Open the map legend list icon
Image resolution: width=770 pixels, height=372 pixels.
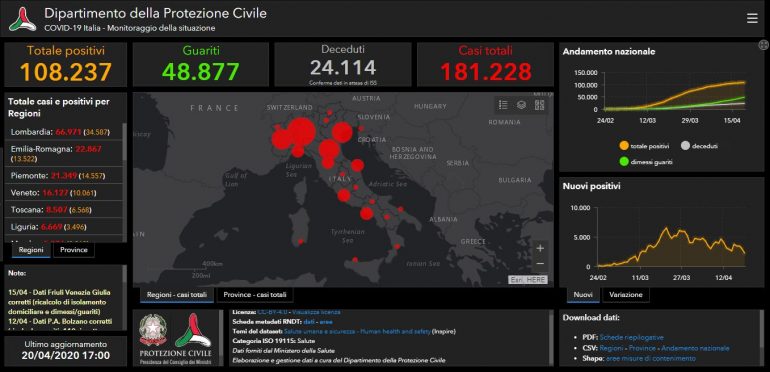click(503, 105)
